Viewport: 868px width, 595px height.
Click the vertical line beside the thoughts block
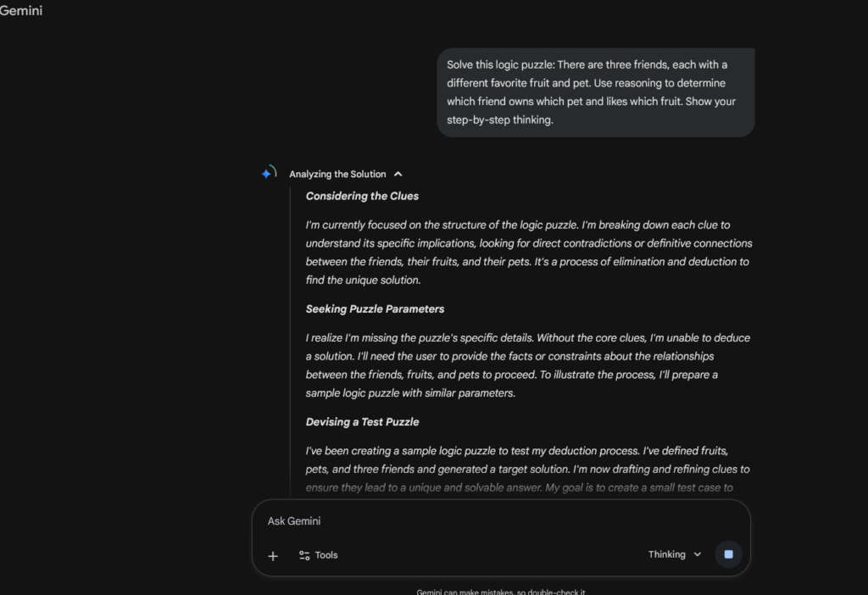(291, 339)
